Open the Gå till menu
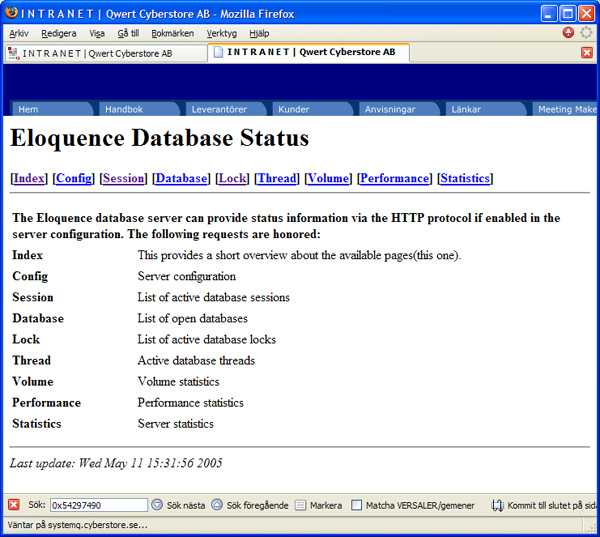This screenshot has width=600, height=537. (128, 34)
